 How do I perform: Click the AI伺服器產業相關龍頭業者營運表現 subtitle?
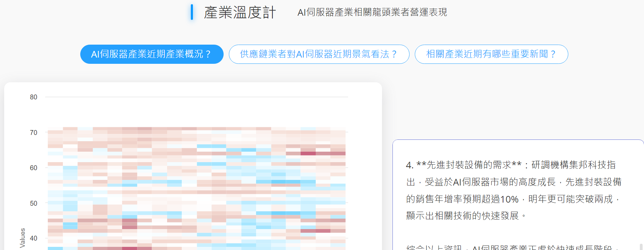tap(372, 13)
